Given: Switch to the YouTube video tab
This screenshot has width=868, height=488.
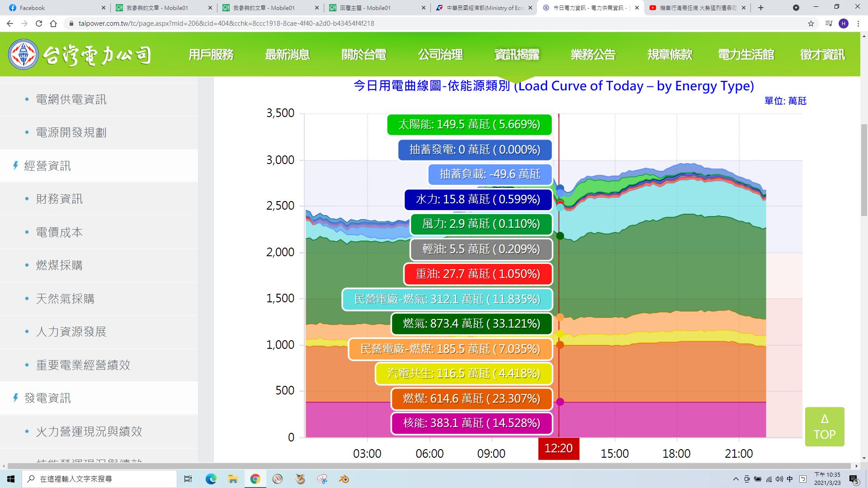Looking at the screenshot, I should pos(697,8).
